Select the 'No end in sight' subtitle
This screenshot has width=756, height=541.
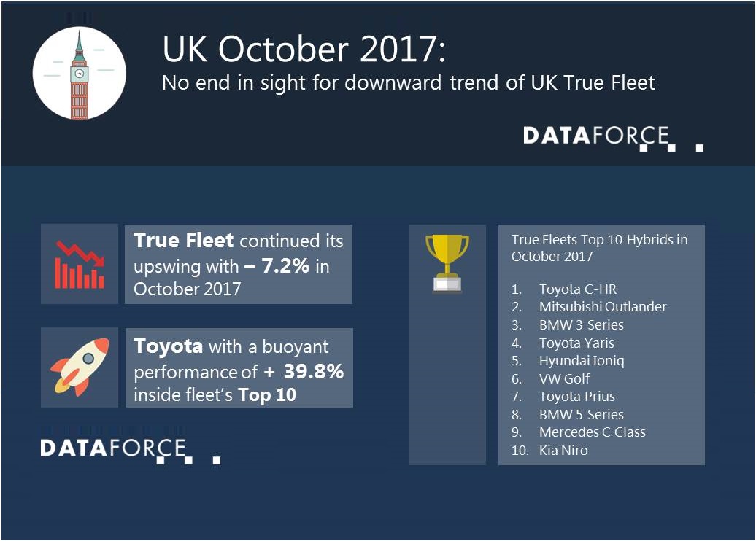pyautogui.click(x=409, y=83)
